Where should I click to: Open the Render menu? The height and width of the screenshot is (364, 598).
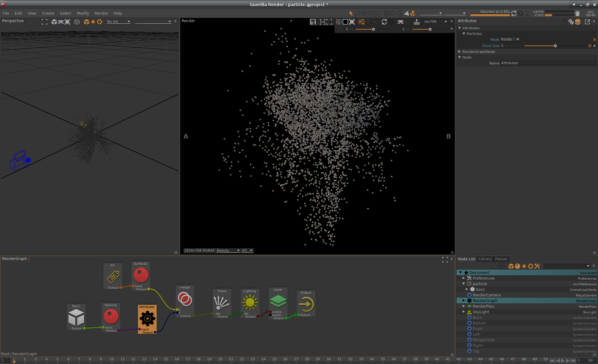pyautogui.click(x=101, y=13)
